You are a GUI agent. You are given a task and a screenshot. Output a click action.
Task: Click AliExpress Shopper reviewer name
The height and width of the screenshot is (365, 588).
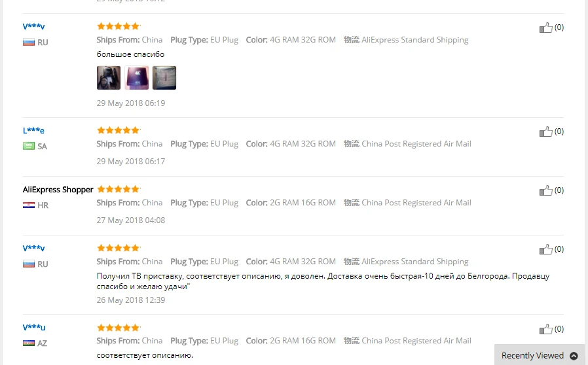pos(58,190)
